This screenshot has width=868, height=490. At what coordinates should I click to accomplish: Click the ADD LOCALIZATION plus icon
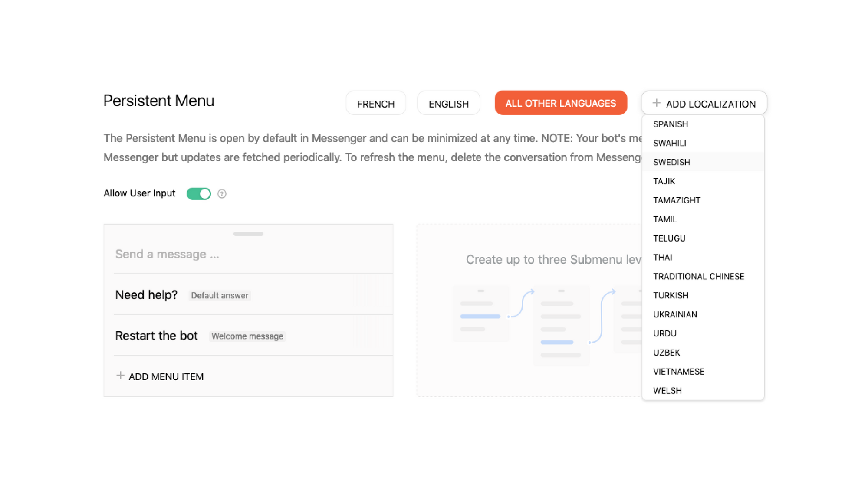click(x=656, y=103)
